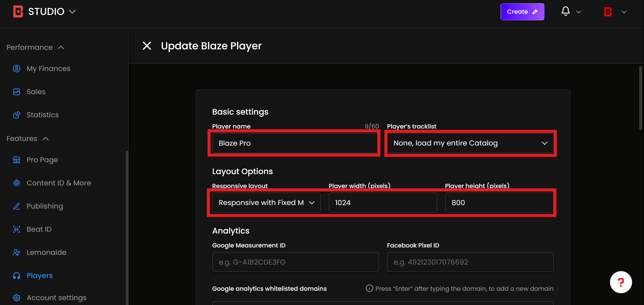The height and width of the screenshot is (305, 644).
Task: Click the Sales chart icon
Action: 16,92
